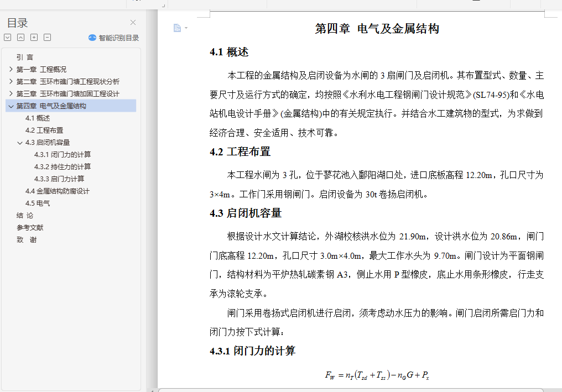The width and height of the screenshot is (562, 392).
Task: Jump to 致谢 in outline
Action: (x=27, y=240)
